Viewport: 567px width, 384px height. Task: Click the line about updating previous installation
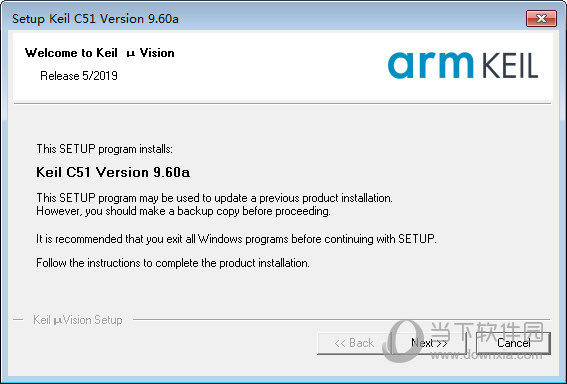coord(214,198)
